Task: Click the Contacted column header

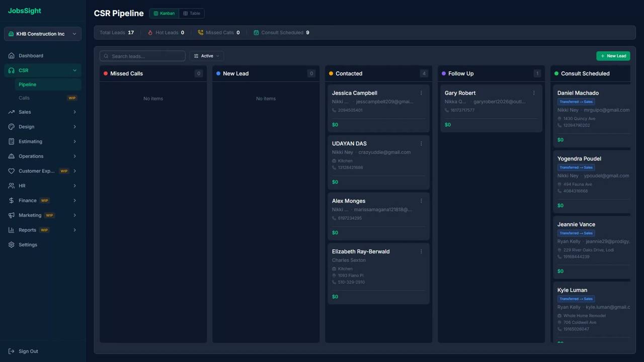Action: [378, 73]
